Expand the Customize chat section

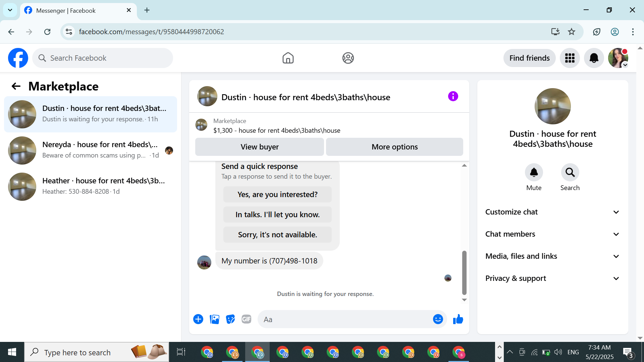(x=553, y=212)
